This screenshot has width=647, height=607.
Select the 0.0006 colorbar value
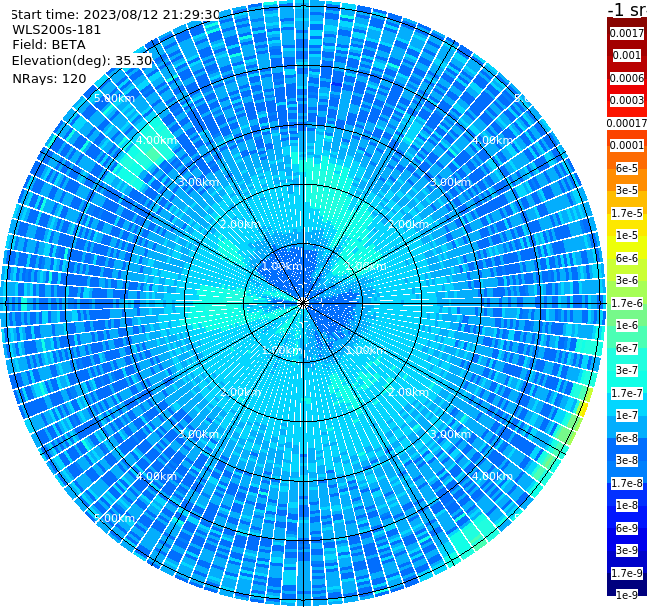point(627,78)
